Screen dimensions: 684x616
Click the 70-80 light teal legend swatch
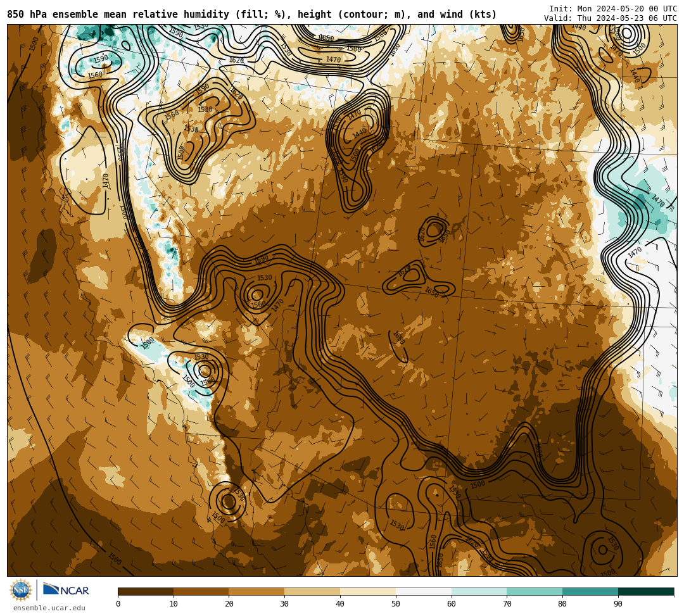[535, 591]
